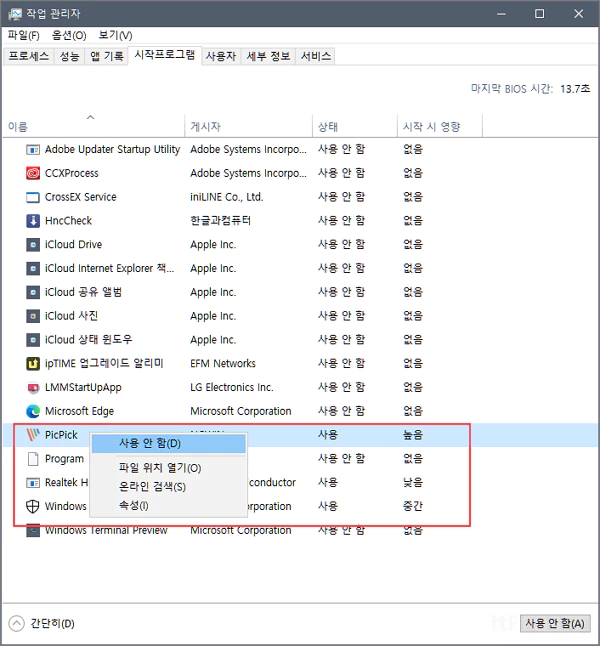
Task: Click the 낮음 impact value for Realtek
Action: 413,483
